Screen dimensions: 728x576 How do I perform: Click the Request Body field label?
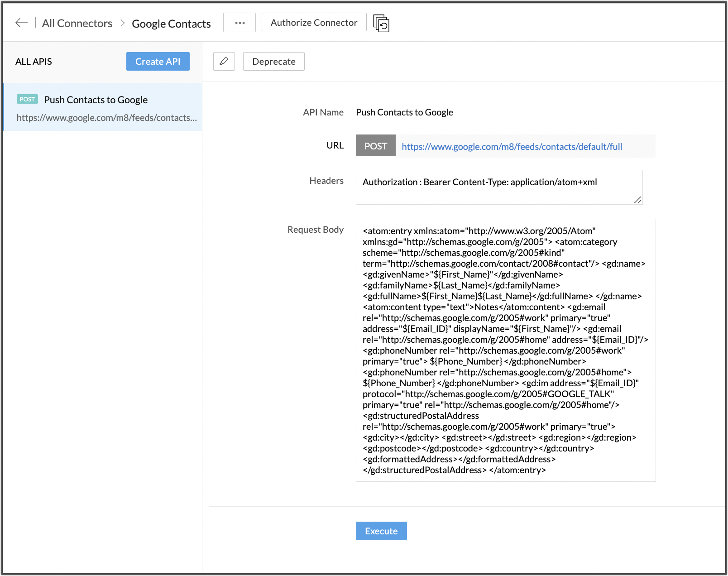point(316,230)
